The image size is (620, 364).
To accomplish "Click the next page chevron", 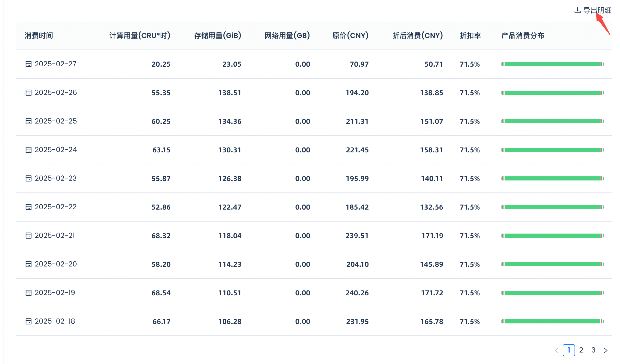I will tap(606, 350).
